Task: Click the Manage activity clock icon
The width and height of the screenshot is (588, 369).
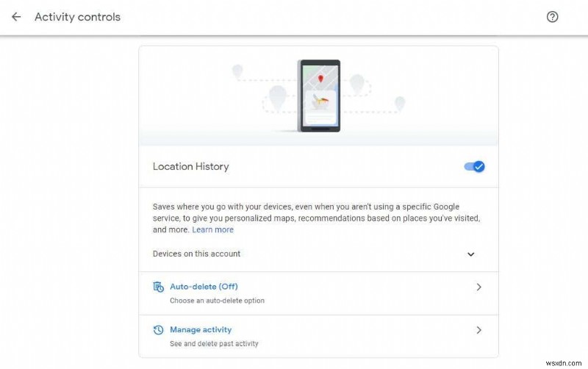Action: coord(158,330)
